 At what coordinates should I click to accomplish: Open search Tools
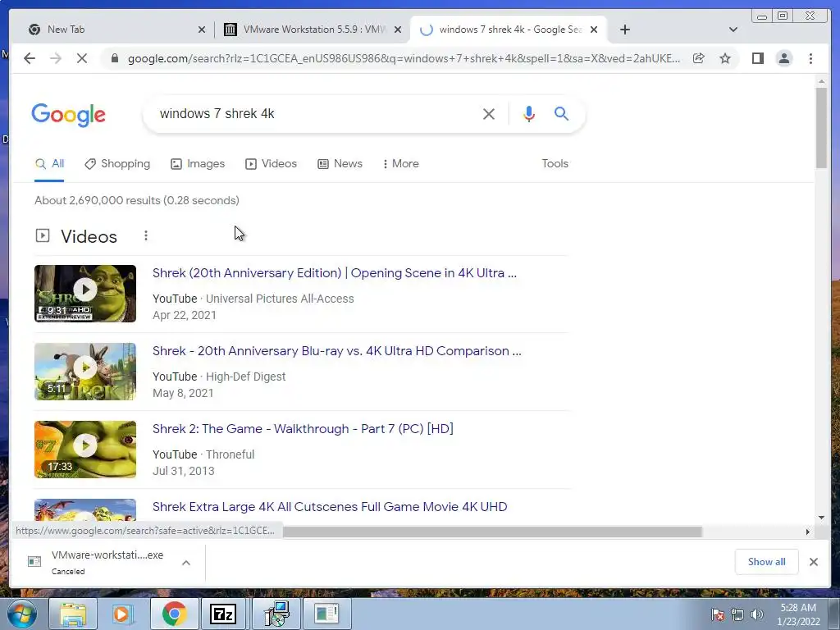[x=555, y=164]
